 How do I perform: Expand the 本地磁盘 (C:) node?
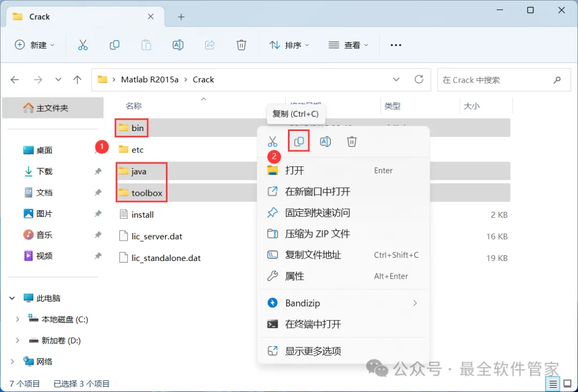[x=17, y=319]
